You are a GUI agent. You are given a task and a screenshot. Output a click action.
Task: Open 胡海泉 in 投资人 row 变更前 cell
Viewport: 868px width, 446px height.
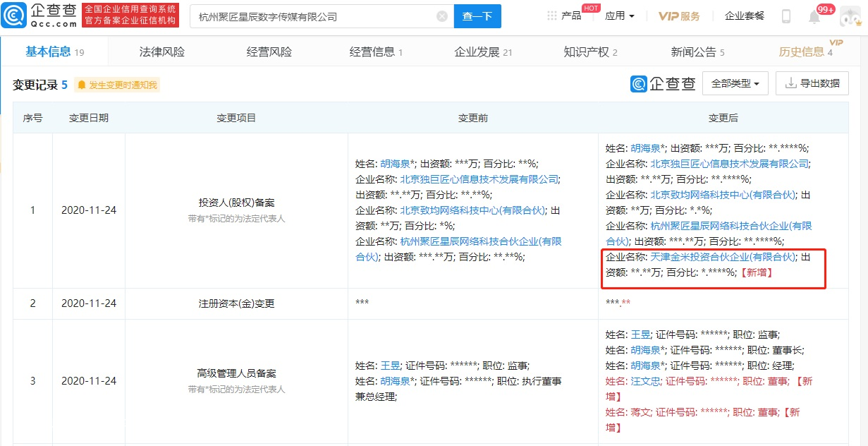(393, 163)
